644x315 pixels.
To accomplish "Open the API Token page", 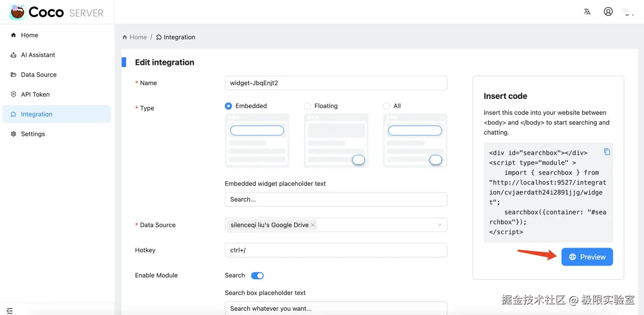I will 35,95.
